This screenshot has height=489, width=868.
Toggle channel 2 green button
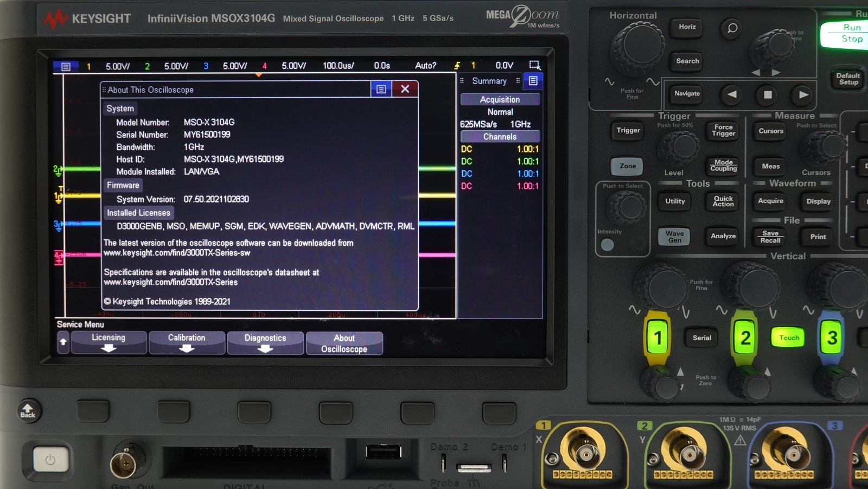745,338
